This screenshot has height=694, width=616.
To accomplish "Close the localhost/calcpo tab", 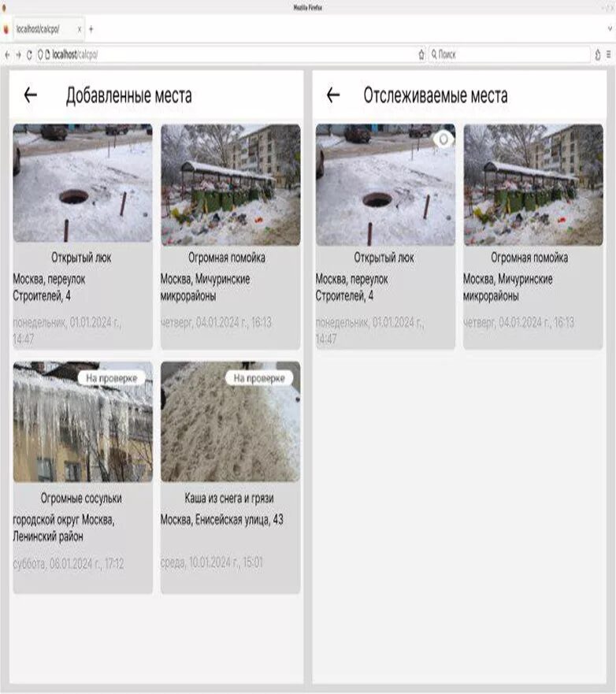I will [80, 29].
